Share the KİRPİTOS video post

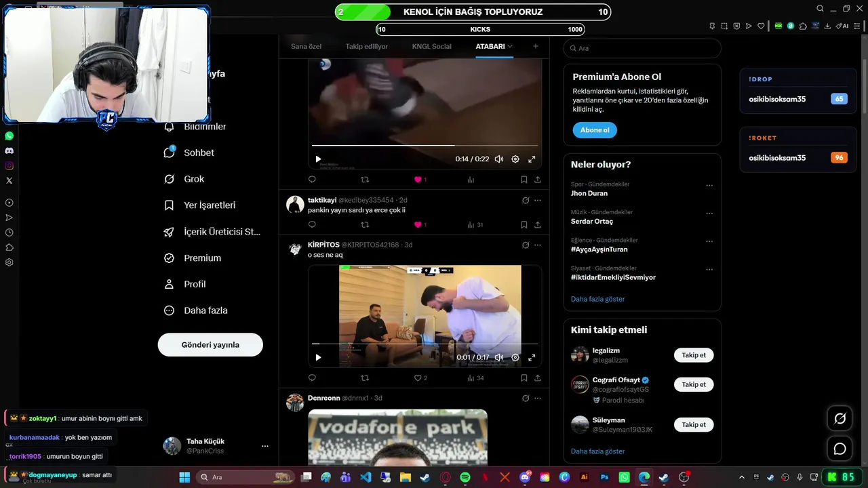[538, 378]
